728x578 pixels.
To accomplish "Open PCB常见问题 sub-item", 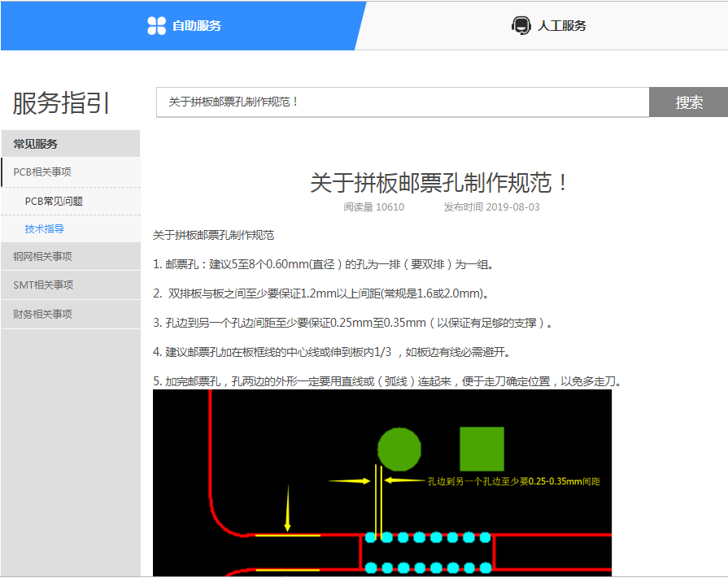I will tap(54, 201).
